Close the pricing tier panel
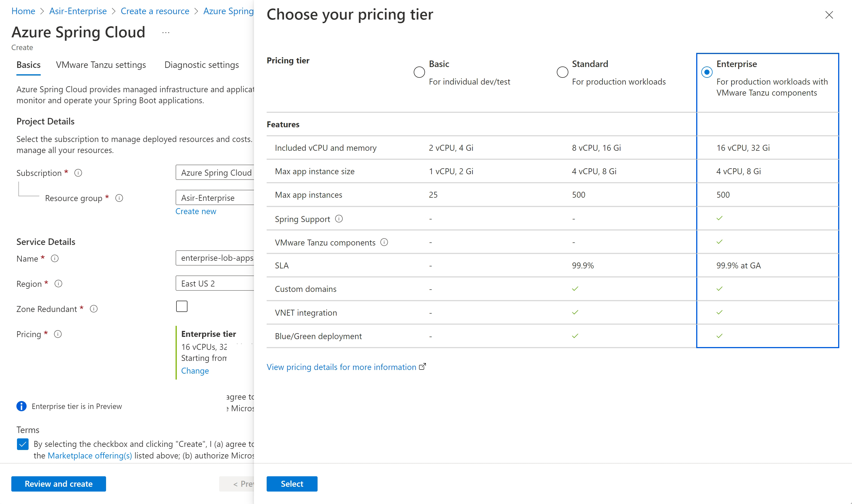This screenshot has width=852, height=504. click(x=829, y=15)
